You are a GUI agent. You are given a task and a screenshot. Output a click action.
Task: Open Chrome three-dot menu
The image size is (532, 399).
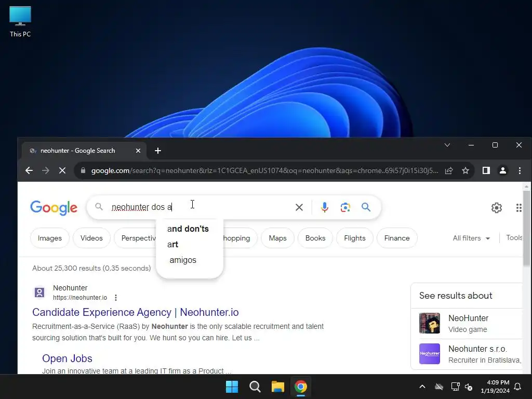[520, 170]
